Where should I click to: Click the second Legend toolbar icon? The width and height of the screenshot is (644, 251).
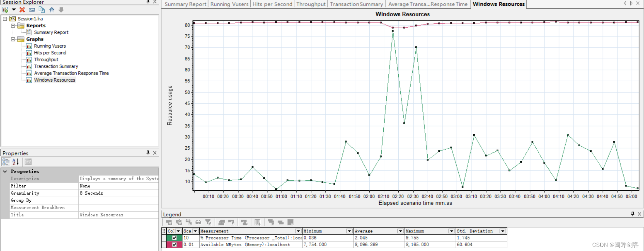click(x=179, y=222)
